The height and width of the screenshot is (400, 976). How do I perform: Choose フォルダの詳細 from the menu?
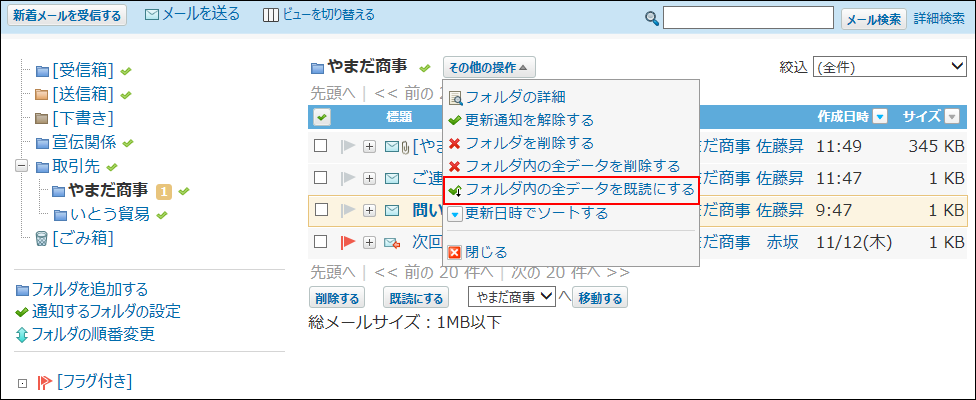[515, 96]
